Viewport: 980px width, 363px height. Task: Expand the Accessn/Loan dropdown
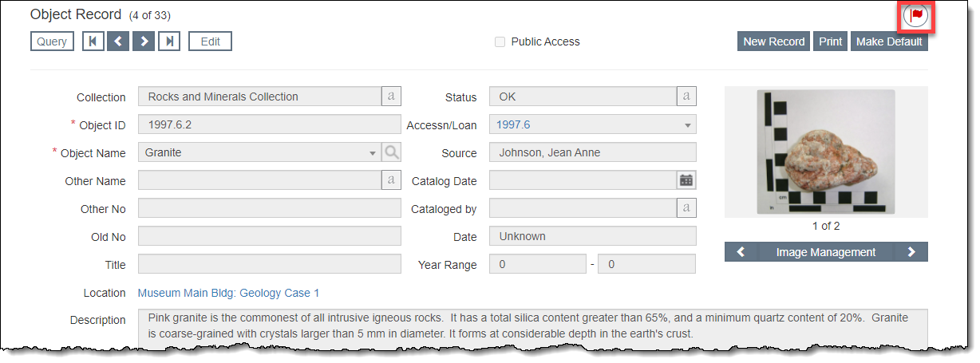[687, 125]
